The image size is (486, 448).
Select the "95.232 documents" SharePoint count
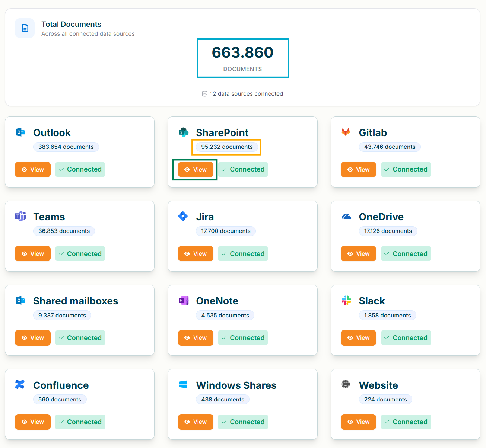point(227,147)
